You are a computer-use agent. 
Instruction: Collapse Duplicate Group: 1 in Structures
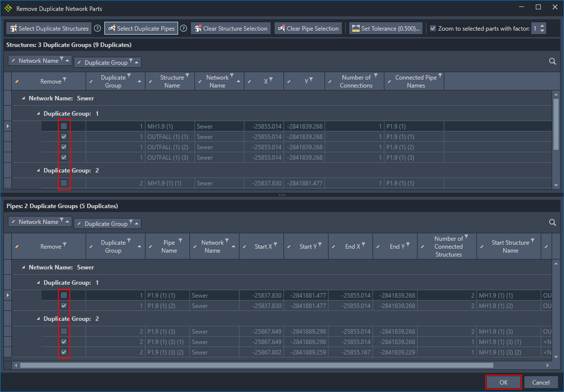(x=38, y=114)
